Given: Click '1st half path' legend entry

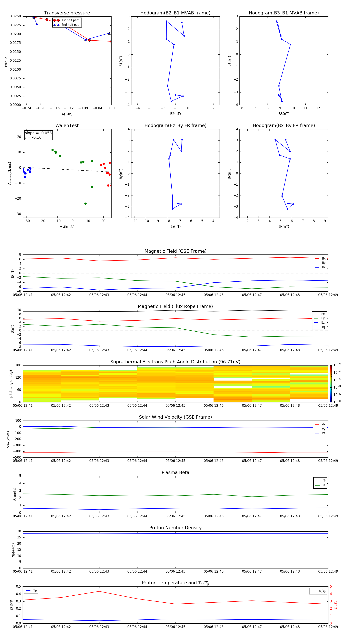Looking at the screenshot, I should (66, 20).
